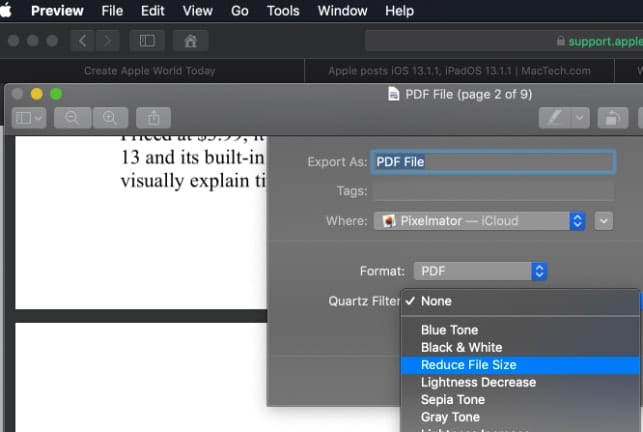Expand the save dialog with chevron button
This screenshot has height=432, width=643.
click(x=603, y=221)
